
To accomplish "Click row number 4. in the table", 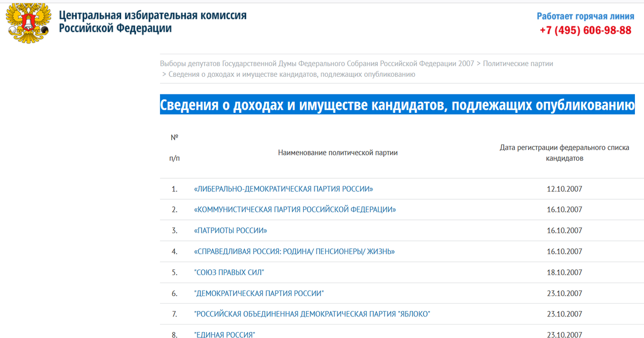I will click(174, 251).
